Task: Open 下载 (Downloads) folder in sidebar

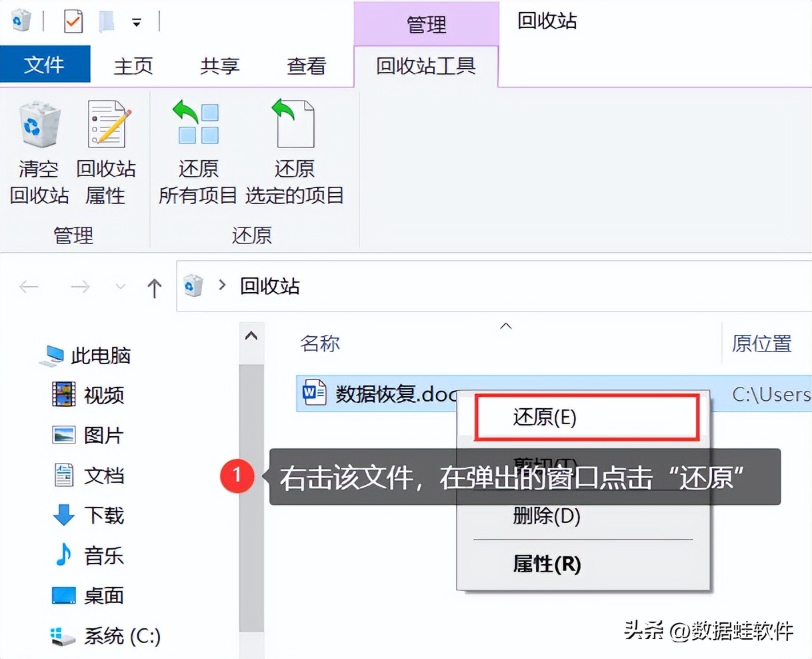Action: tap(89, 515)
